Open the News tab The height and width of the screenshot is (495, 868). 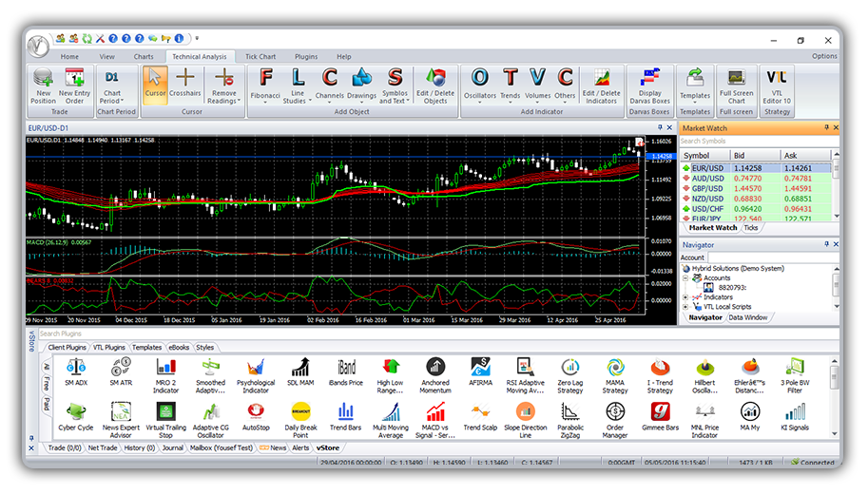pos(274,448)
